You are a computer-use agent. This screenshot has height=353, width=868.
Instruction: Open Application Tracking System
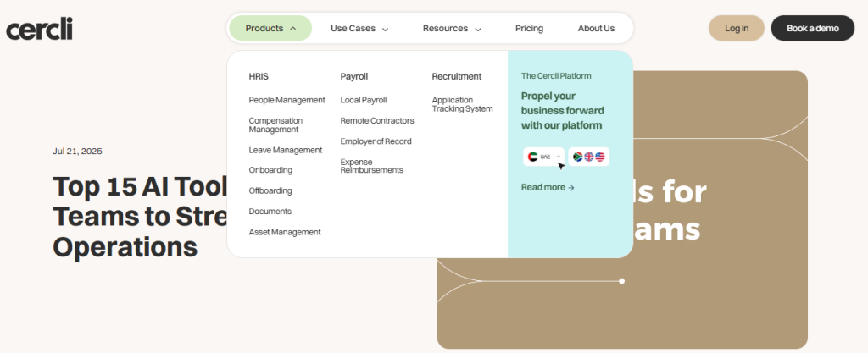pyautogui.click(x=462, y=104)
